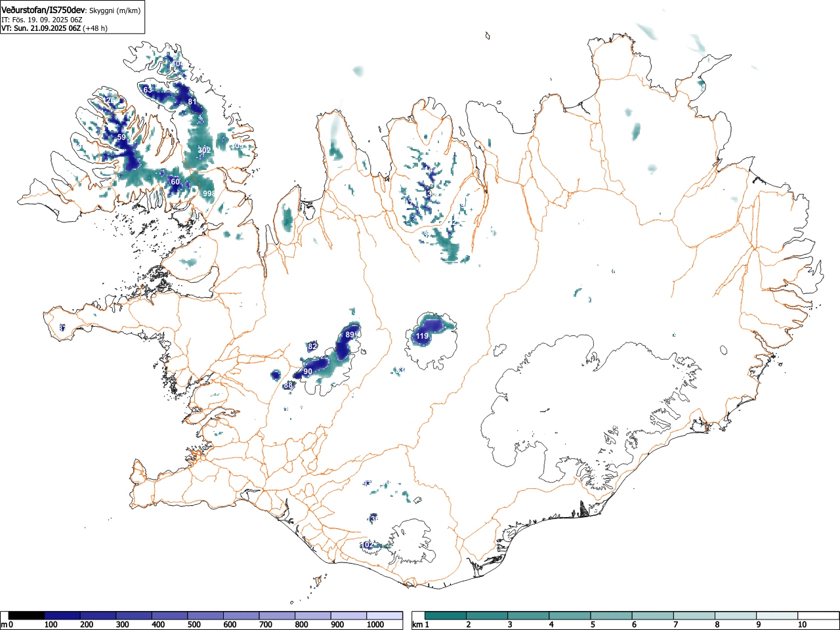Click the 'm' unit label of the legend
The image size is (840, 630).
coord(4,625)
